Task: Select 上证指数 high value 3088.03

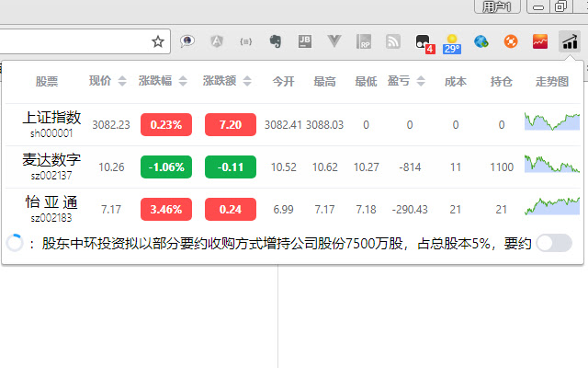Action: (324, 125)
